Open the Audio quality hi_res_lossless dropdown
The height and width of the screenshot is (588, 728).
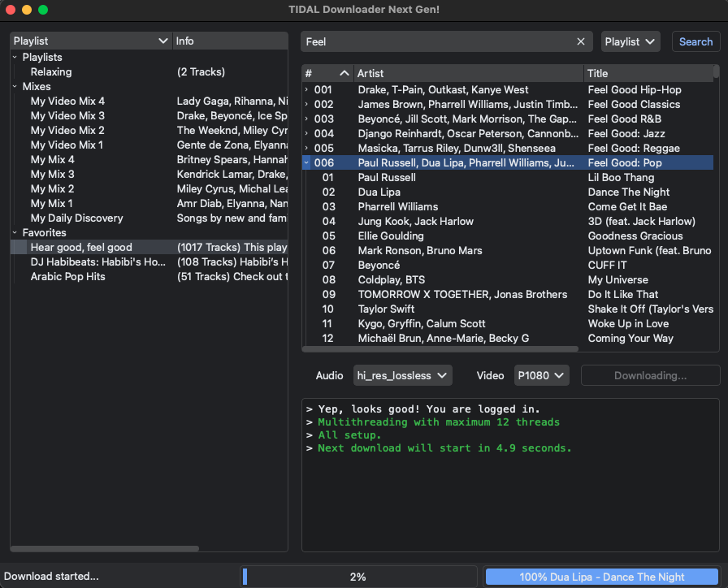[x=402, y=375]
